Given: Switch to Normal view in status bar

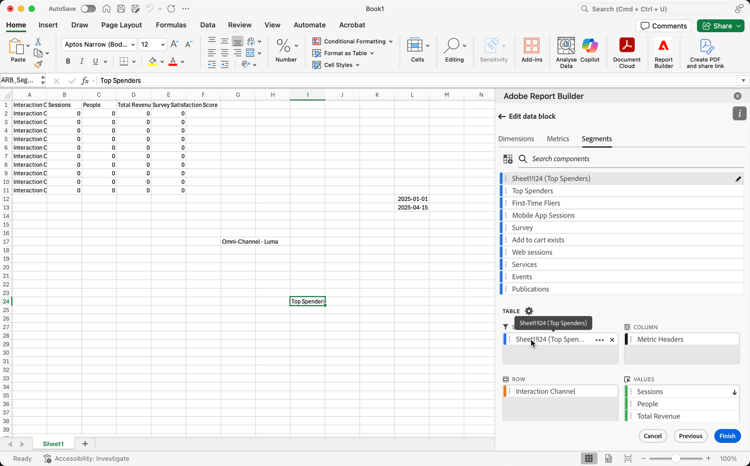Looking at the screenshot, I should 589,458.
